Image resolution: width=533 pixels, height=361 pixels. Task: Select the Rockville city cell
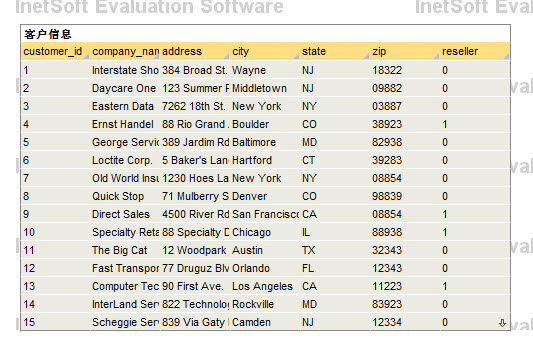click(265, 305)
